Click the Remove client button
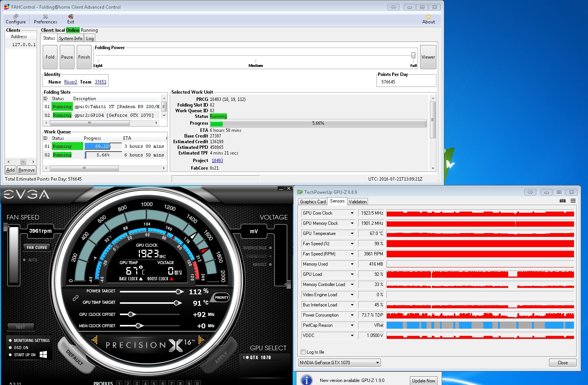Image resolution: width=588 pixels, height=385 pixels. point(26,170)
